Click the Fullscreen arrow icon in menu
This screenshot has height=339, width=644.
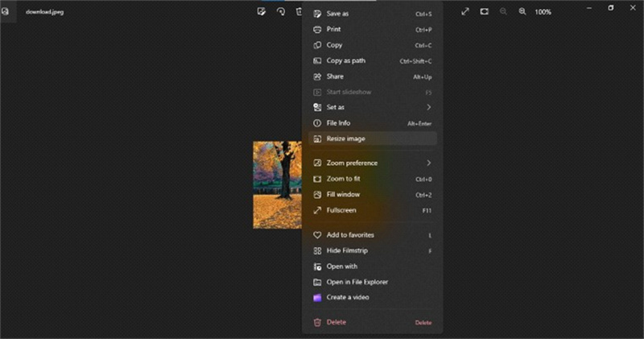317,210
